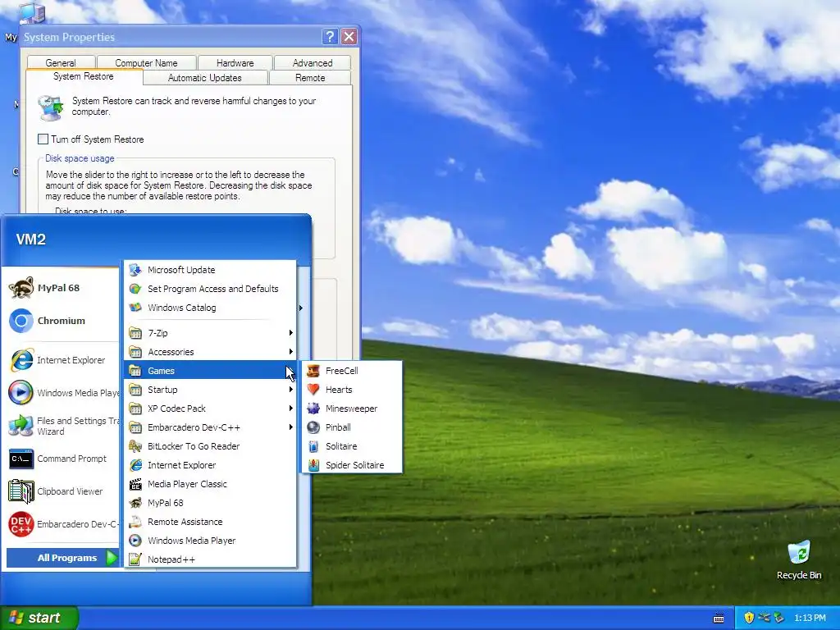The image size is (840, 630).
Task: Launch pinned Chromium browser
Action: (62, 321)
